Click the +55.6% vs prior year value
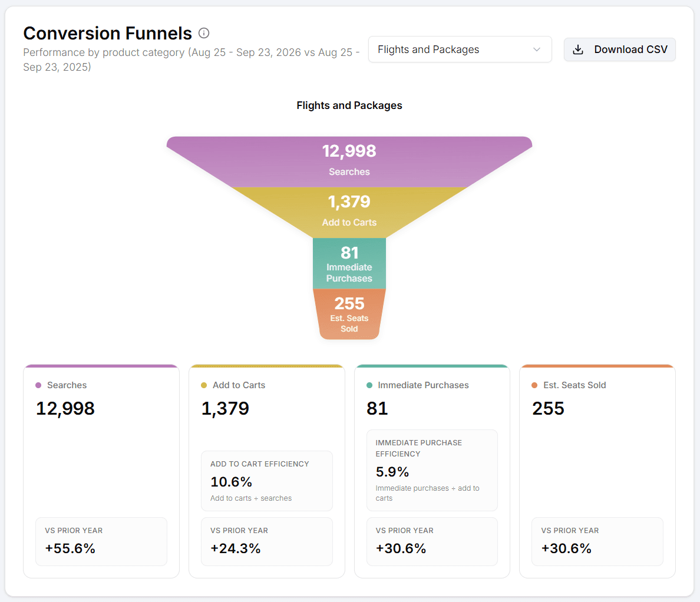Screen dimensions: 700x602 click(70, 548)
